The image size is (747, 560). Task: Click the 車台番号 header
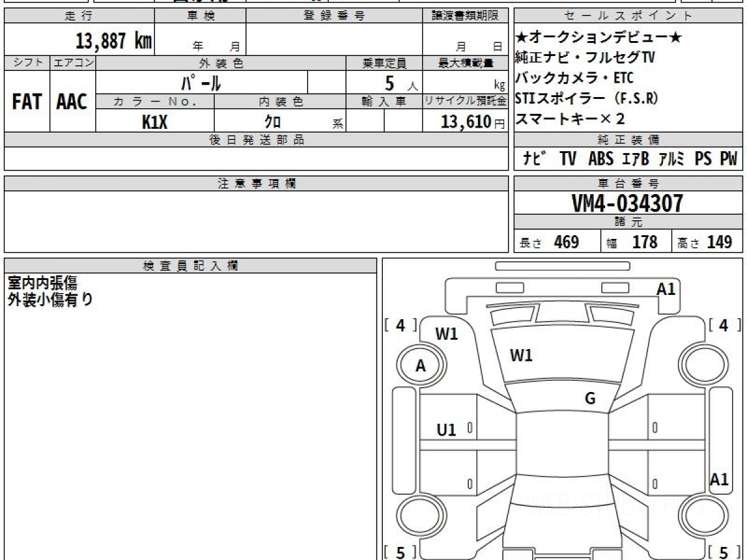point(629,183)
